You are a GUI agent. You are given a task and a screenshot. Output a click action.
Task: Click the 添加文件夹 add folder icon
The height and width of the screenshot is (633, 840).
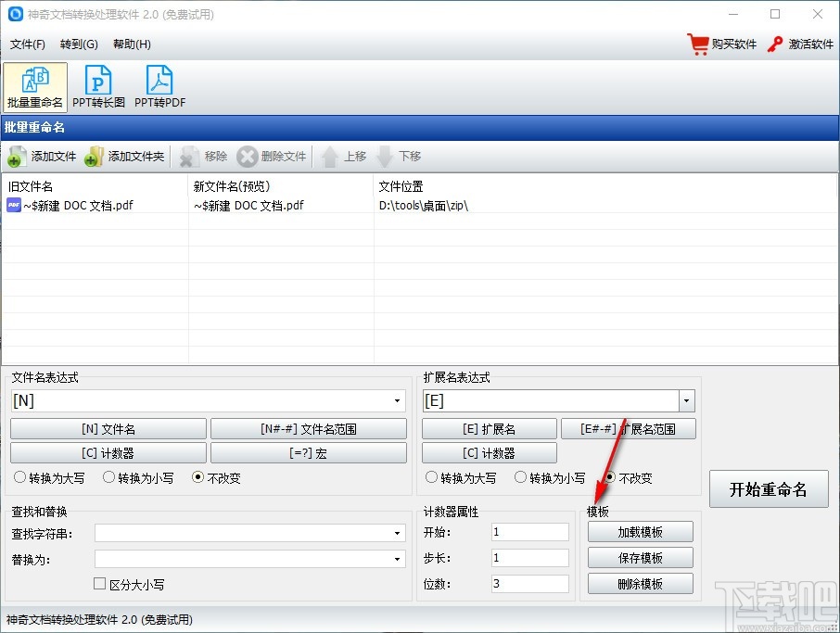95,157
